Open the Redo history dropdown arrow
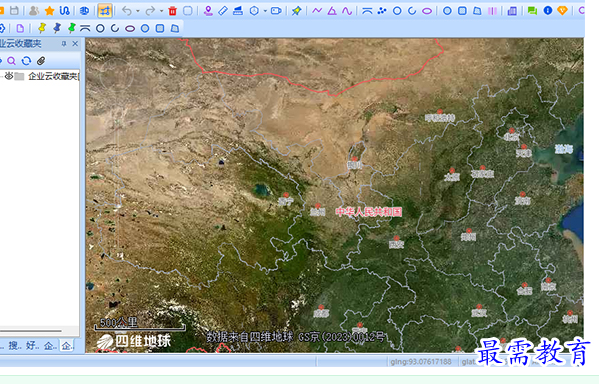 pos(161,11)
